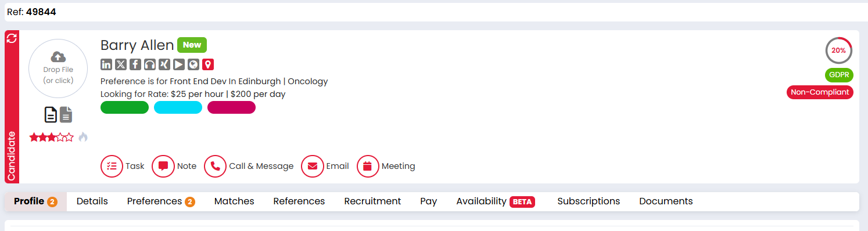Click the Xing social icon
Screen dimensions: 868x231
click(164, 64)
